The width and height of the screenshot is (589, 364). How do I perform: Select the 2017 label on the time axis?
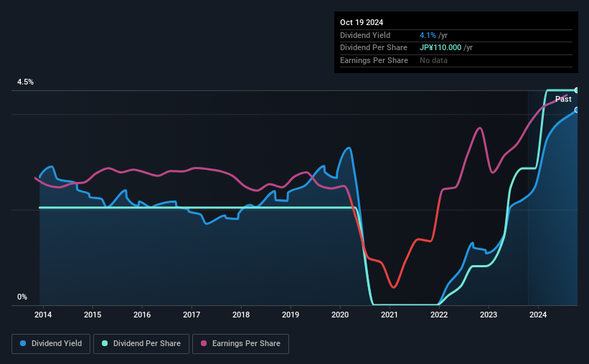click(x=192, y=315)
